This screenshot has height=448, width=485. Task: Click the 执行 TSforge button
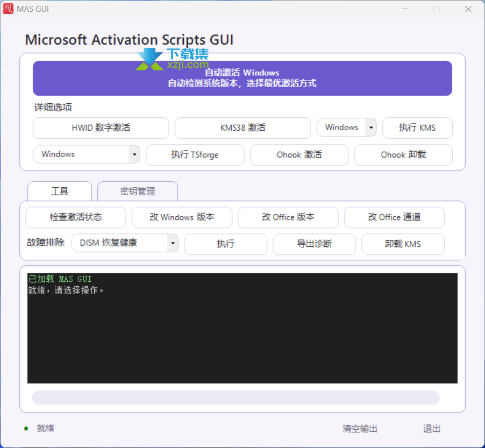point(195,155)
